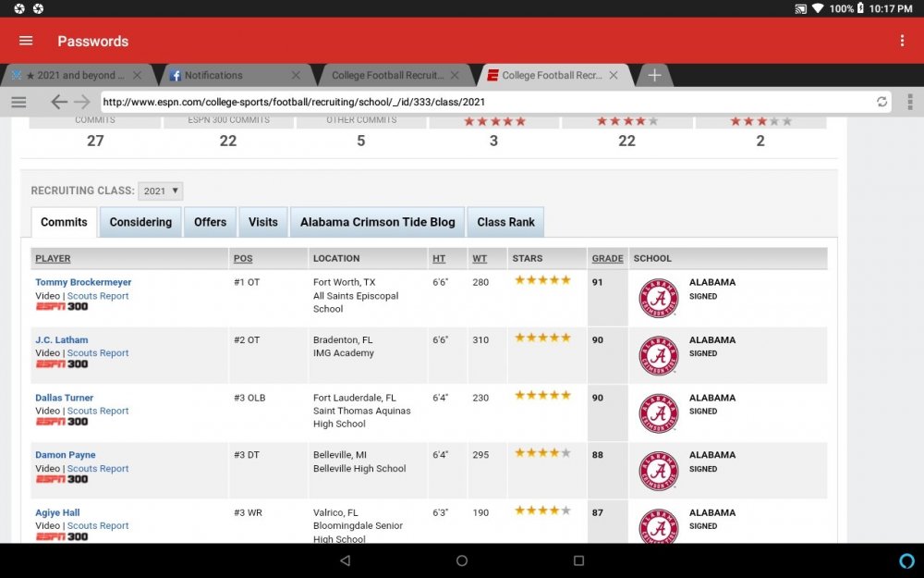
Task: Open the red header overflow menu
Action: pyautogui.click(x=902, y=41)
